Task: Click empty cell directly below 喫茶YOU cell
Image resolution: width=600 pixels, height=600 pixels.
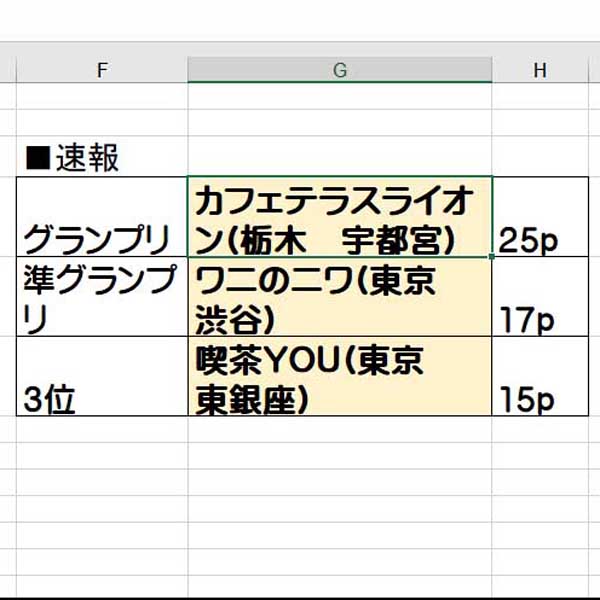Action: point(340,430)
